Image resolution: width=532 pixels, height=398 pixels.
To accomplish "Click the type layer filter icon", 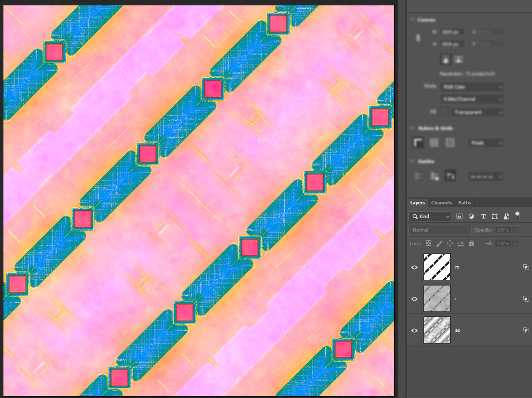I will 483,216.
